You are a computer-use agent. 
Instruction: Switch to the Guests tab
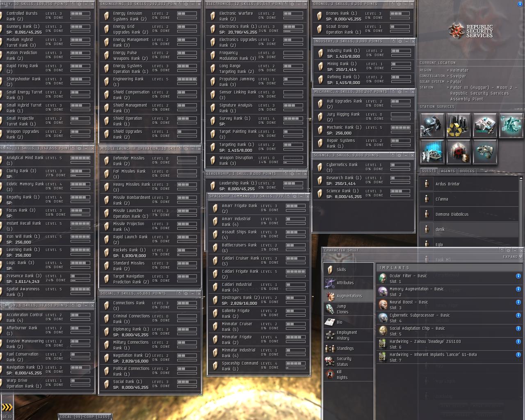429,171
